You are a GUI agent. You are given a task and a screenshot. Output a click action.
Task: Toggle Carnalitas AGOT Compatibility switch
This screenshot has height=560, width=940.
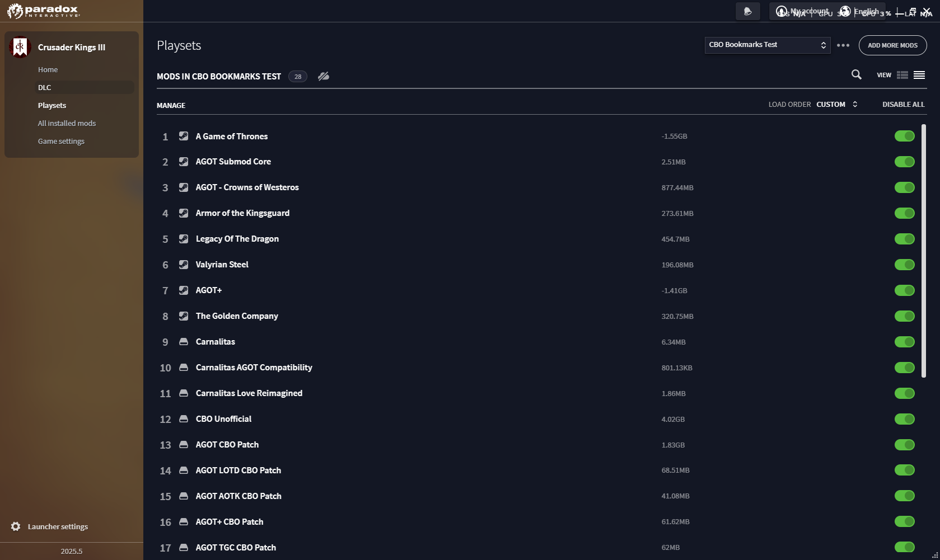(x=904, y=368)
